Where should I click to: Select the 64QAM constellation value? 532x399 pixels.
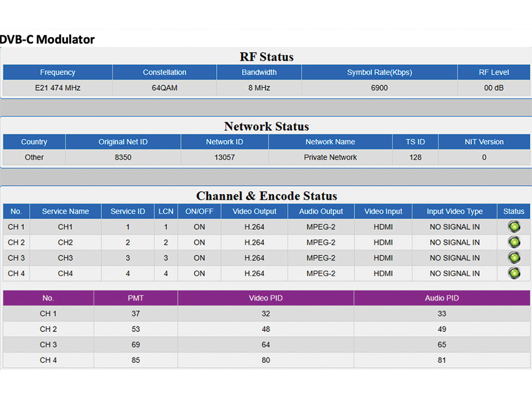tap(165, 88)
